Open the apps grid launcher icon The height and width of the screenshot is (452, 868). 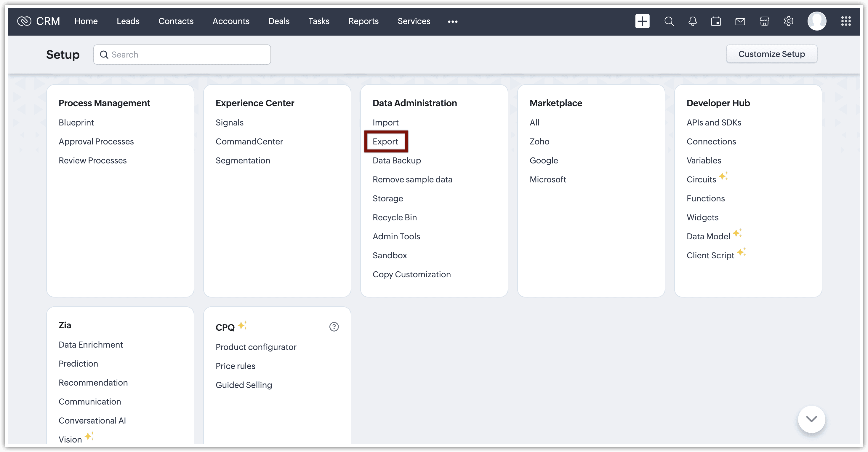coord(846,21)
